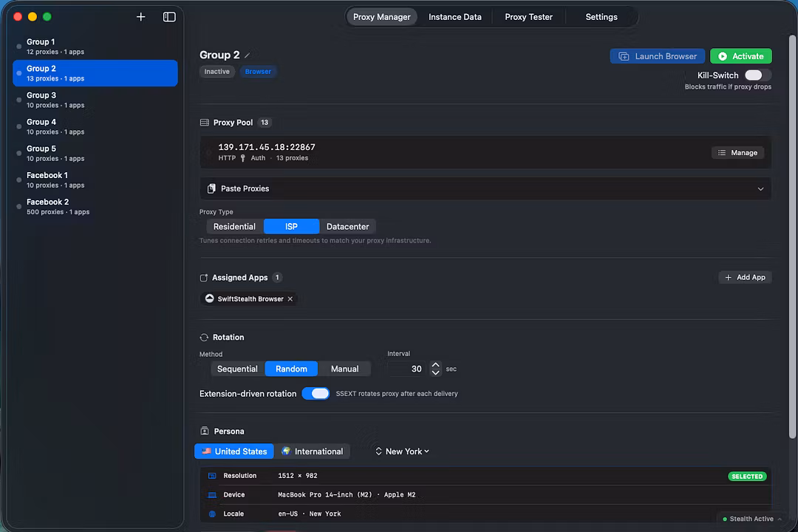Toggle the Kill-Switch switch
The height and width of the screenshot is (532, 798).
pyautogui.click(x=757, y=75)
